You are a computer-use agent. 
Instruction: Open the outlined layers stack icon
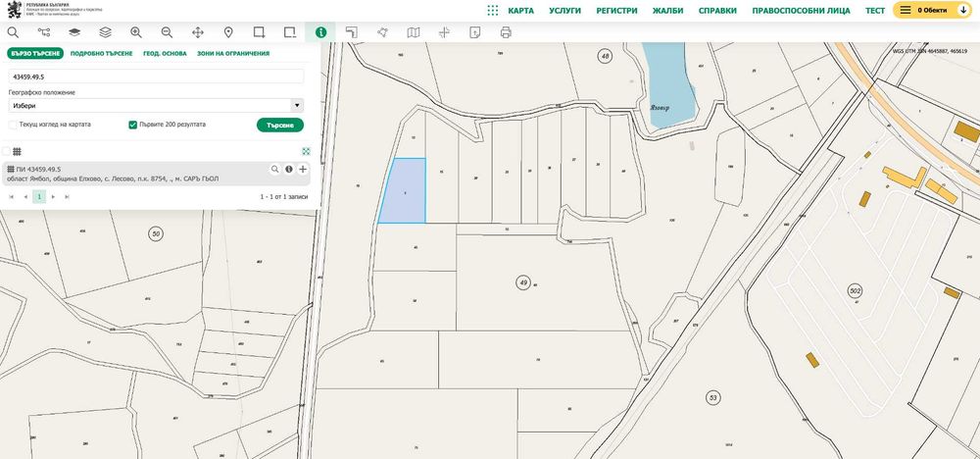pos(105,32)
